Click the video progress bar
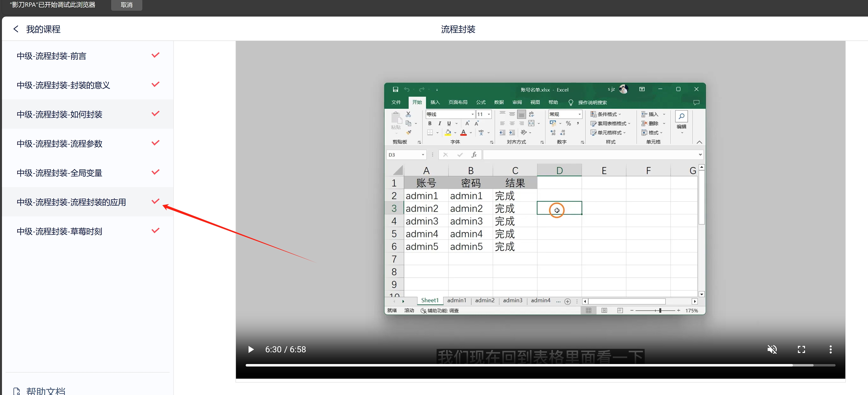 506,365
